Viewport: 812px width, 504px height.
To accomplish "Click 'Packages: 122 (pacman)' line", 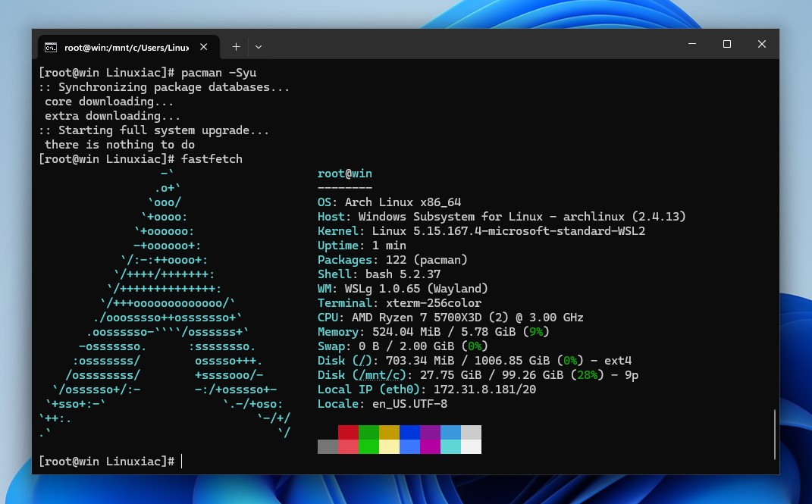I will 393,260.
